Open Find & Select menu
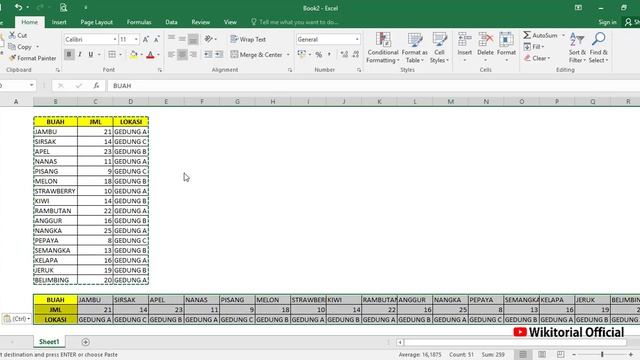The image size is (640, 360). point(598,48)
